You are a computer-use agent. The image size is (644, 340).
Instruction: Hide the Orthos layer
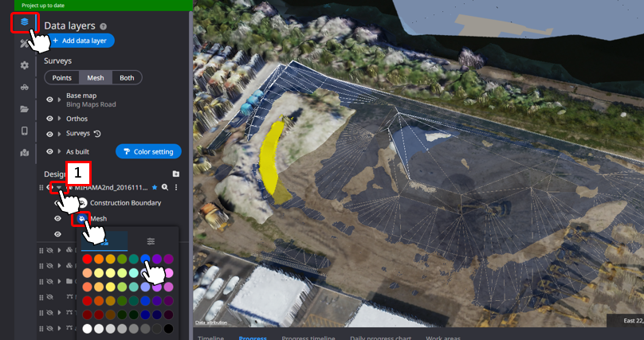coord(49,119)
